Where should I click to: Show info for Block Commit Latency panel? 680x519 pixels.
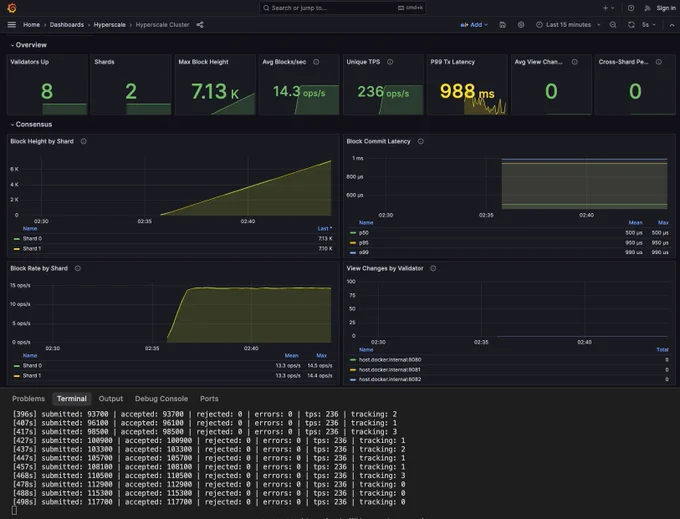(420, 141)
